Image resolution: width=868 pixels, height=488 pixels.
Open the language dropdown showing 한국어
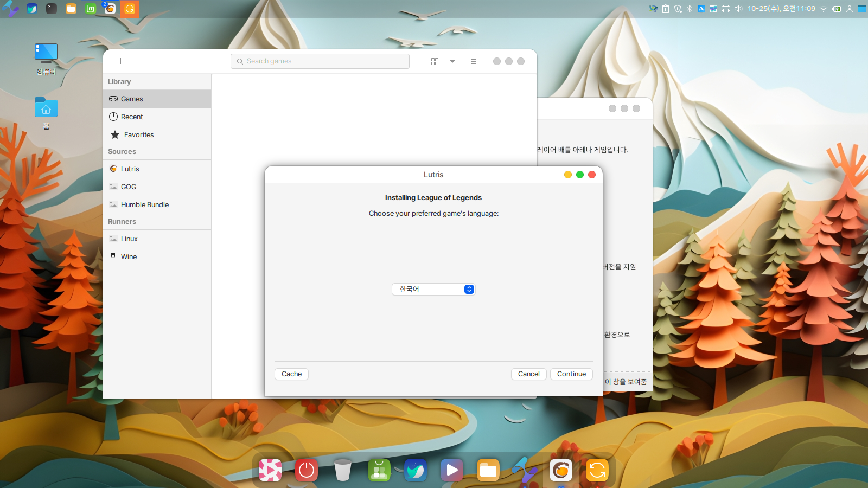point(433,290)
